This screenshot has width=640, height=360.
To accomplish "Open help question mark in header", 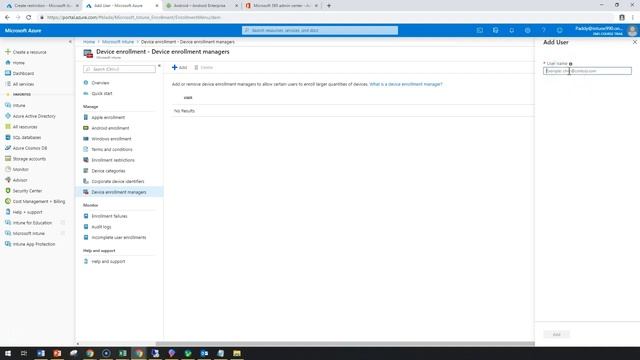I will (x=543, y=30).
